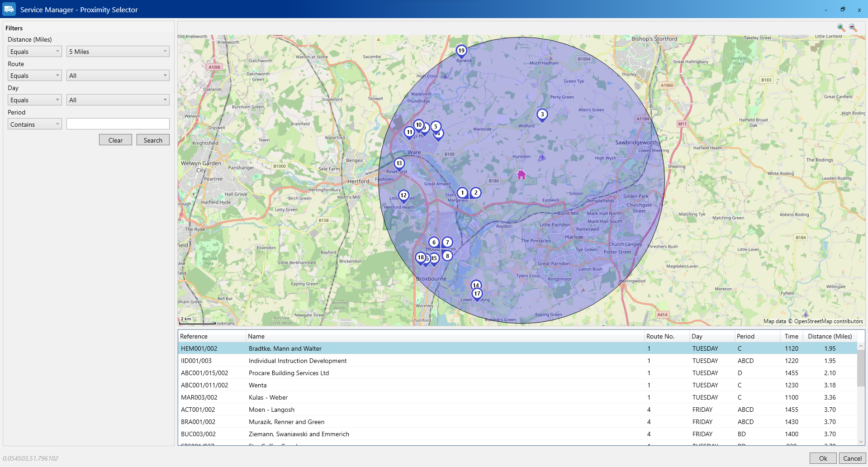Click the Clear filters button
Screen dimensions: 868x467
point(115,140)
